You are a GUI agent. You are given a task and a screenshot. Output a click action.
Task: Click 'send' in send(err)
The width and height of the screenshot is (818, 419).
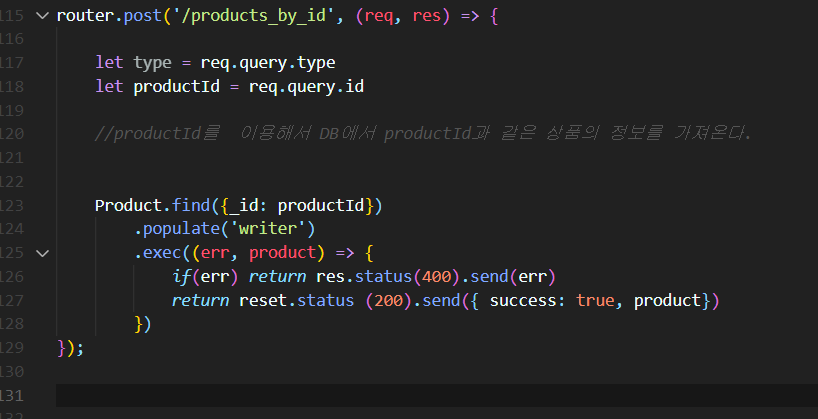tap(489, 277)
